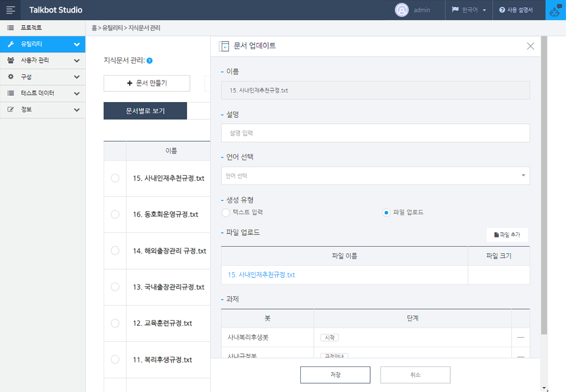This screenshot has height=392, width=566.
Task: Switch to the 문서별로 보기 tab
Action: [x=145, y=111]
